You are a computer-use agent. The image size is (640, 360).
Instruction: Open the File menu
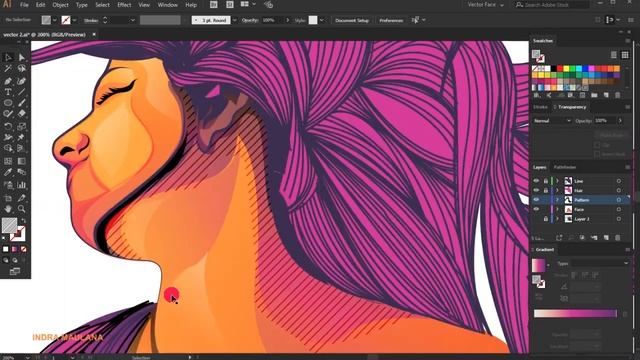point(24,5)
